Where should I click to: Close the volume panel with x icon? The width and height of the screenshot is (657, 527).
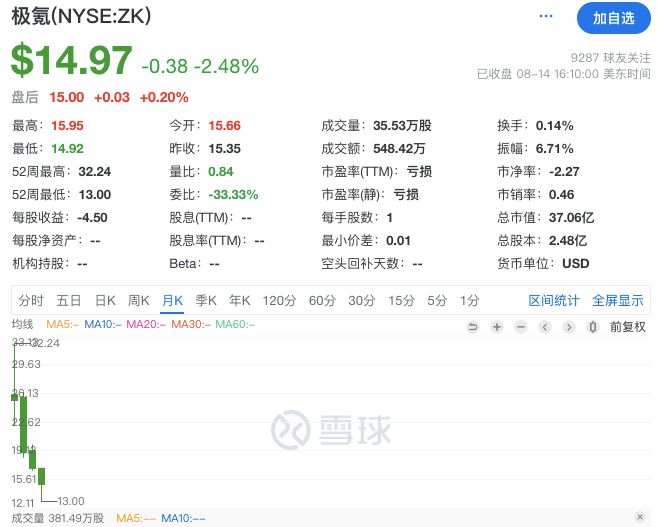point(640,517)
